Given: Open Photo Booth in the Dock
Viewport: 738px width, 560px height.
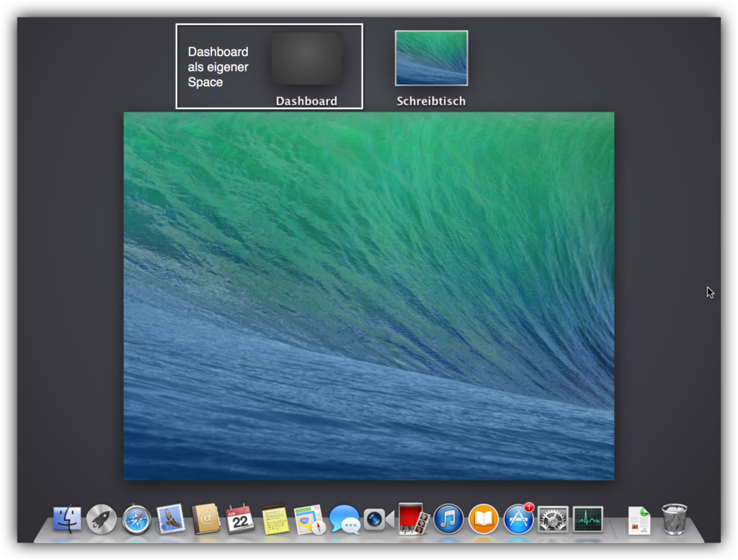Looking at the screenshot, I should pyautogui.click(x=413, y=519).
